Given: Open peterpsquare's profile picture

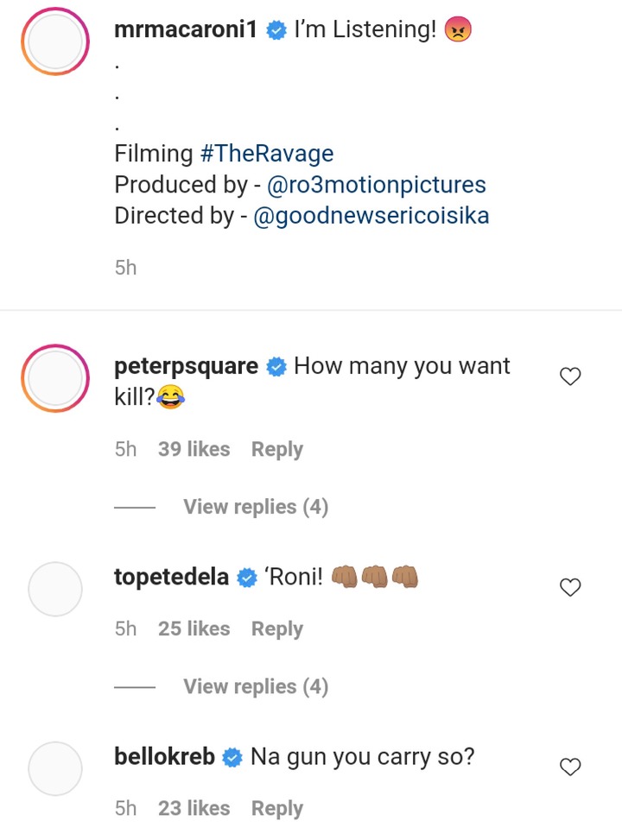Looking at the screenshot, I should 55,378.
